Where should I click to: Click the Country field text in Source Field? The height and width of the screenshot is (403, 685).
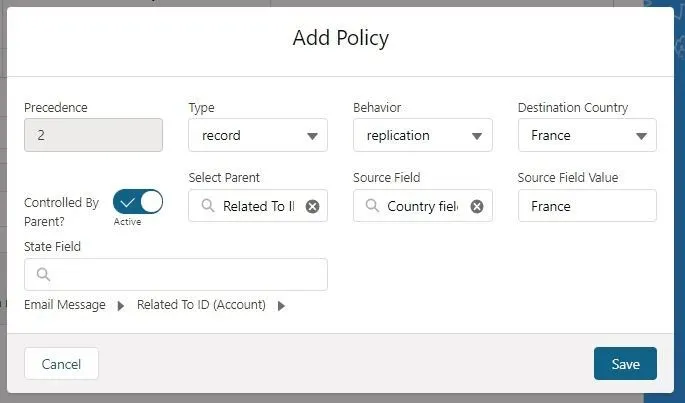[x=422, y=206]
